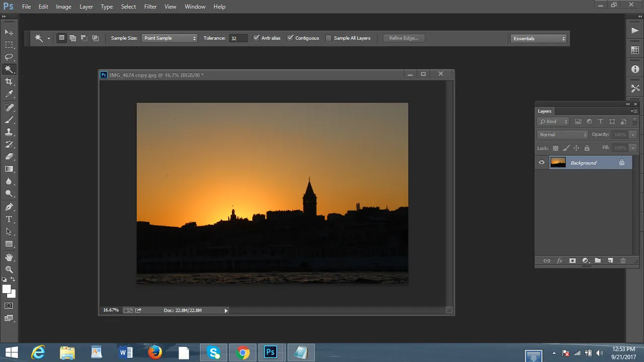Select the Clone Stamp tool
Screen dimensions: 644x362
tap(9, 132)
